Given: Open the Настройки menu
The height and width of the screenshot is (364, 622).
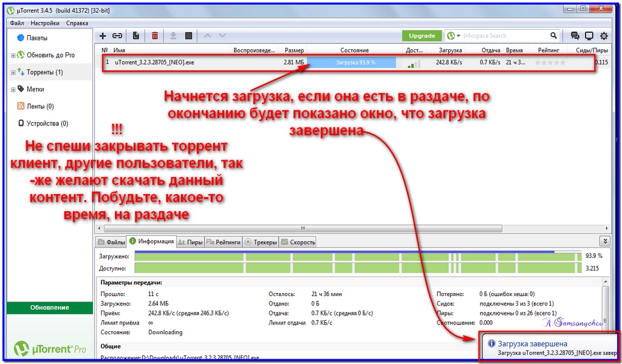Looking at the screenshot, I should tap(45, 23).
